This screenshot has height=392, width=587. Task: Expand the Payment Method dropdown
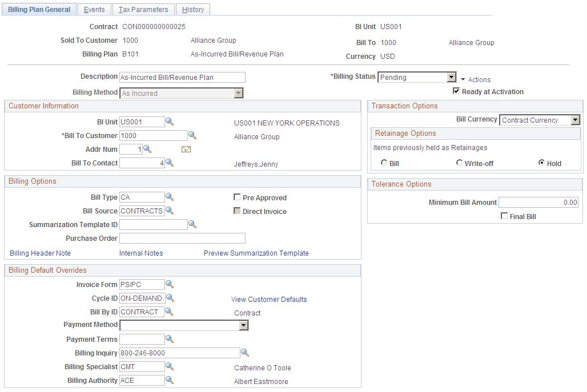coord(244,325)
